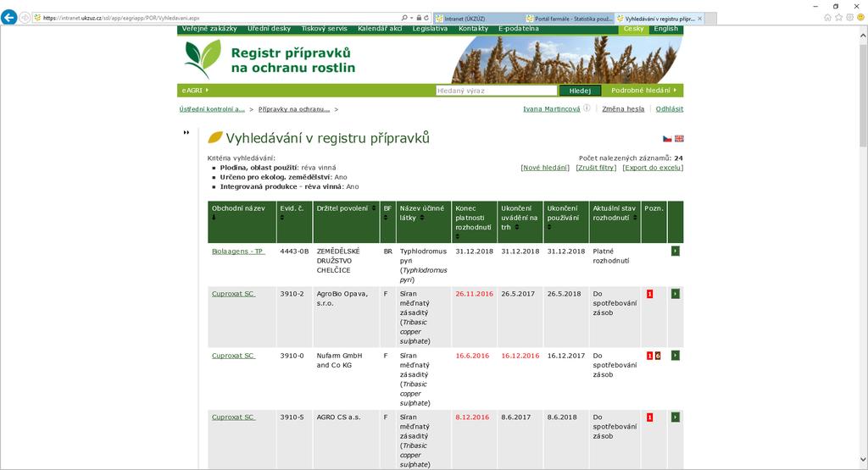The image size is (868, 470).
Task: Click the security lock icon in address bar
Action: coord(419,18)
